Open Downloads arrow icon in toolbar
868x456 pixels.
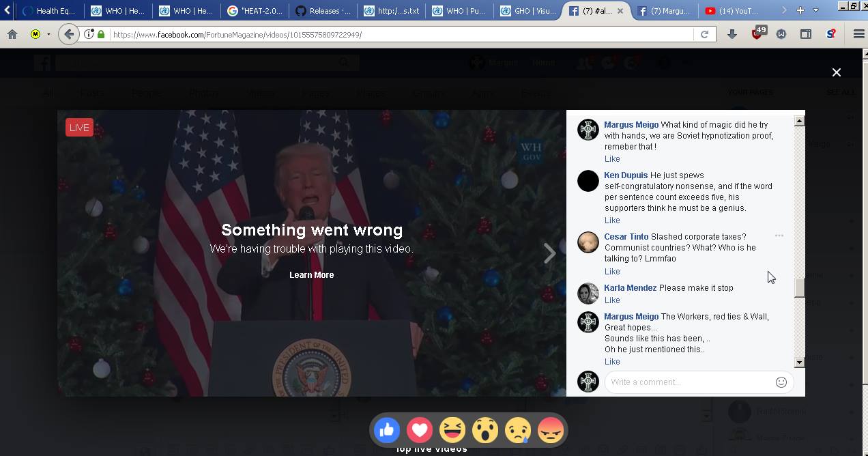point(732,34)
